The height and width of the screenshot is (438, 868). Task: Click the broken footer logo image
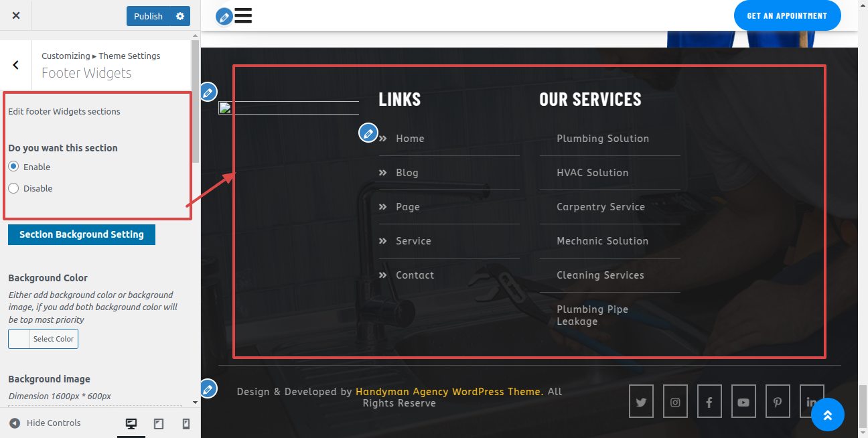point(289,108)
